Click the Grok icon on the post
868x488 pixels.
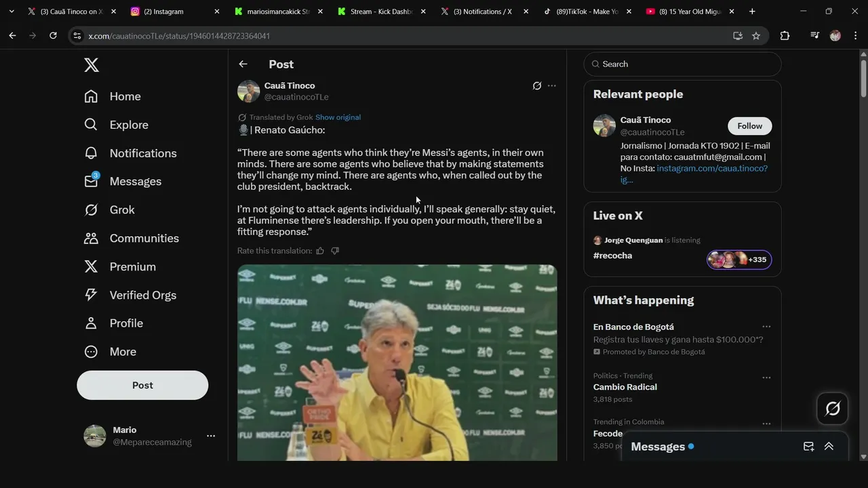[x=537, y=85]
